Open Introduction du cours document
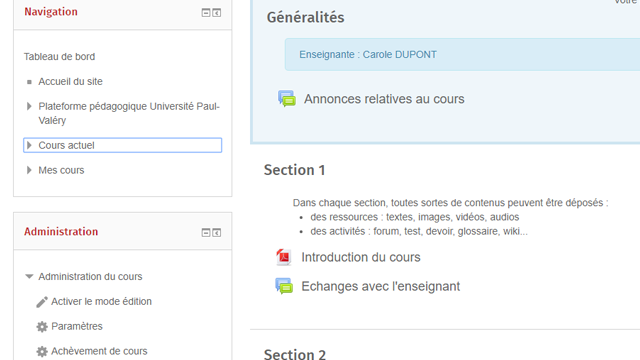Screen dimensions: 640x360 click(x=361, y=258)
